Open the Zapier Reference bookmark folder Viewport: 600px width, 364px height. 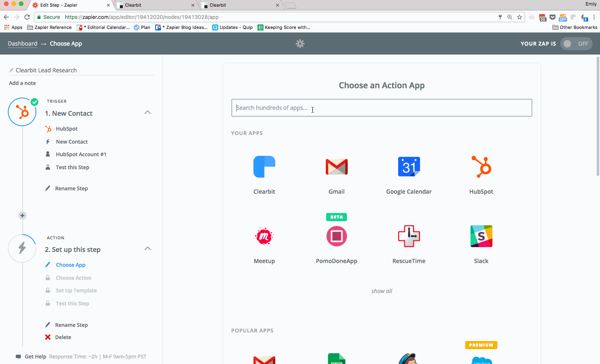click(x=49, y=27)
